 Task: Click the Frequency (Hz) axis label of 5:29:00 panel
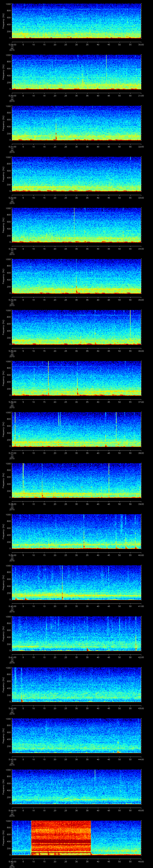(x=3, y=21)
